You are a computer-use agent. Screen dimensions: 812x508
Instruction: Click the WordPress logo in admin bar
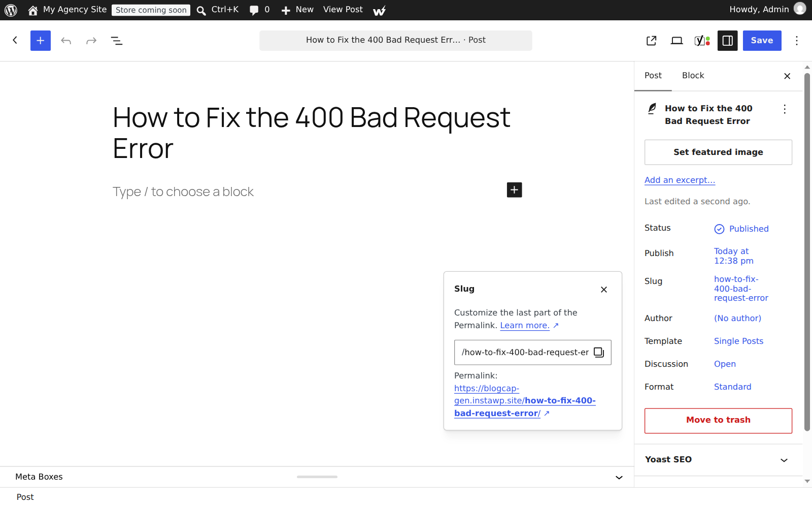tap(11, 10)
